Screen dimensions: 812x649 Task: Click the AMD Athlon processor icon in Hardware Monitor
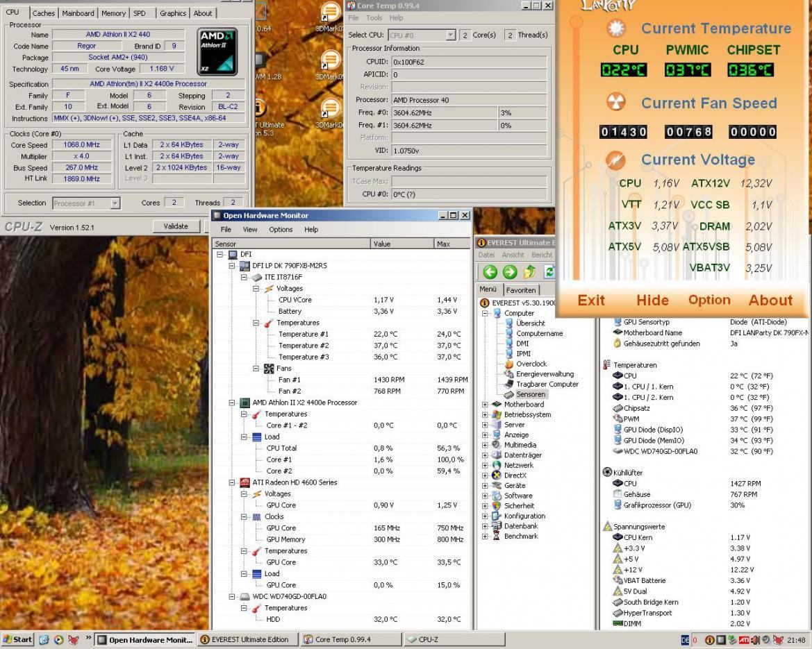coord(245,403)
